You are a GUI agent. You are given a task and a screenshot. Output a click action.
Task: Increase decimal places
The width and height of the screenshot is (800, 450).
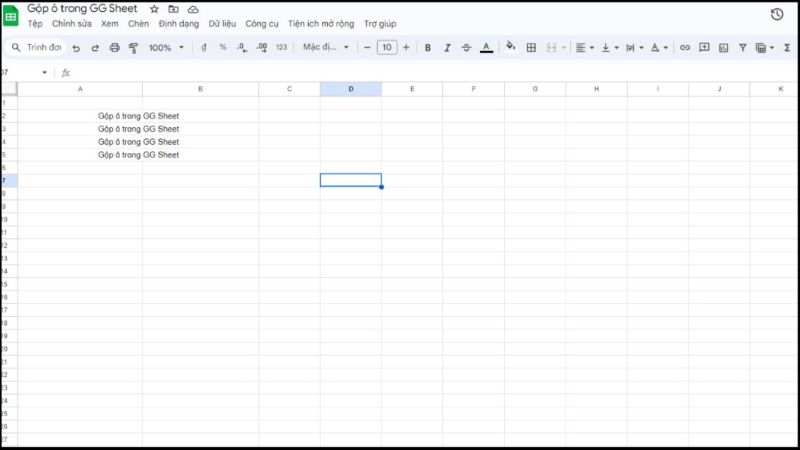[x=262, y=47]
